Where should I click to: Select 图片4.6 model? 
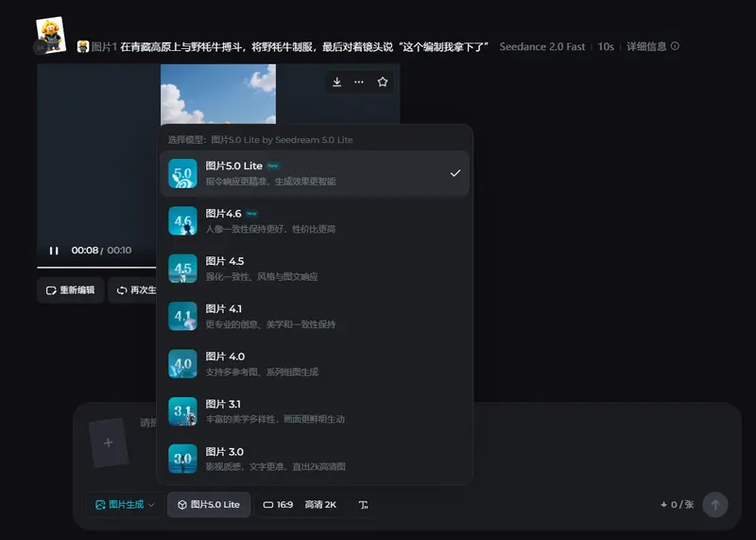coord(315,221)
